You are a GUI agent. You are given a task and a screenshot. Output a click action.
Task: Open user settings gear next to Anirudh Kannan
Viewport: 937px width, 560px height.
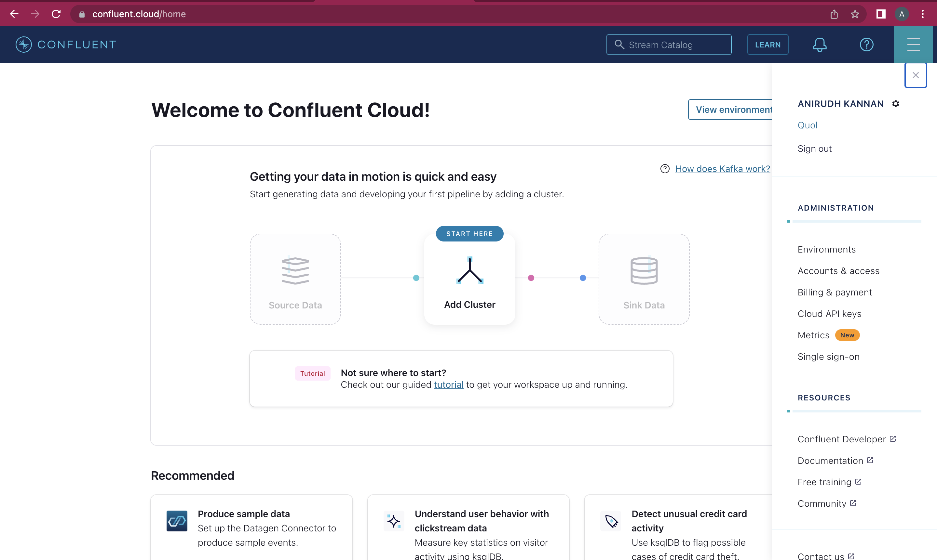point(895,104)
